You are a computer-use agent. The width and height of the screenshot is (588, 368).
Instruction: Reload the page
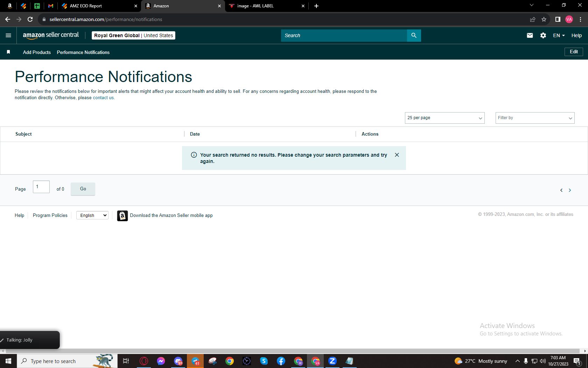pyautogui.click(x=30, y=19)
